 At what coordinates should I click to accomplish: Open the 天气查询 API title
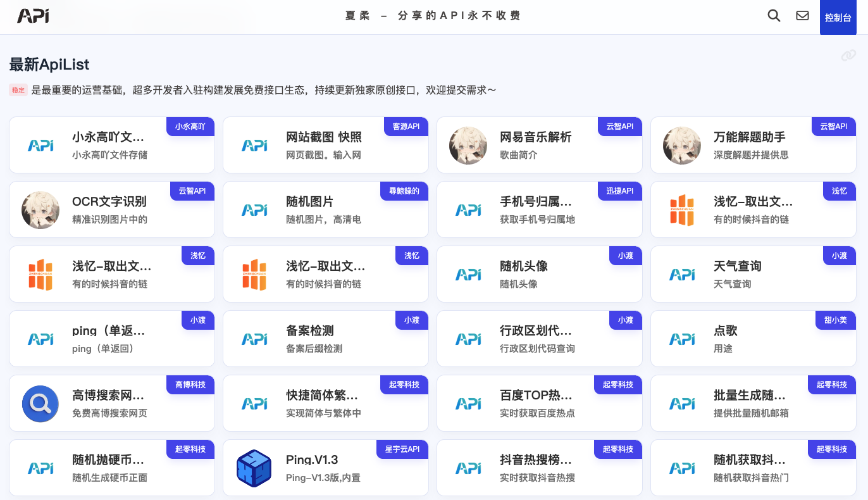pos(737,266)
